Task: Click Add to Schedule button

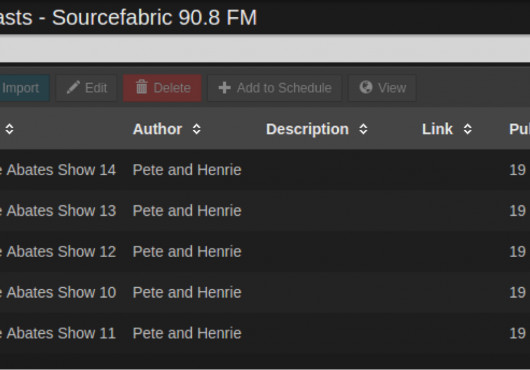Action: pos(274,88)
